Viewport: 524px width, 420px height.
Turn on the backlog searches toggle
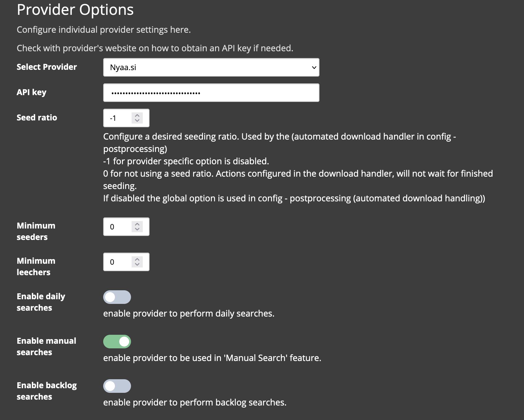tap(117, 386)
